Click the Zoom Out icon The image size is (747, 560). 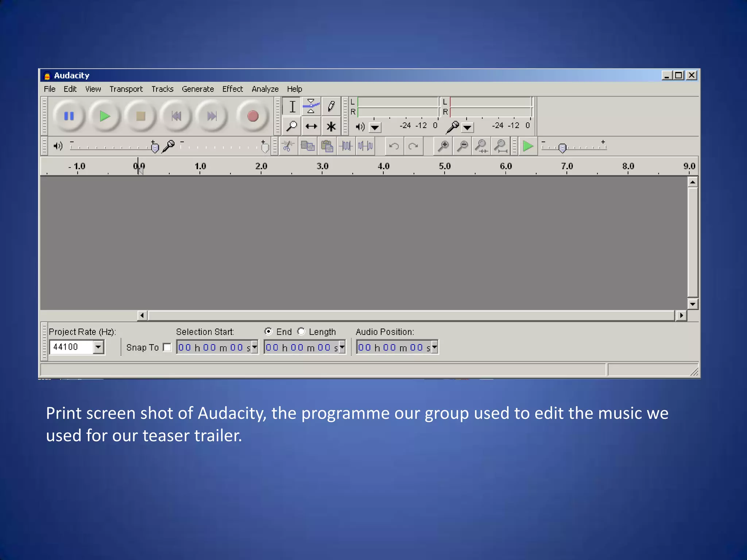pos(462,146)
